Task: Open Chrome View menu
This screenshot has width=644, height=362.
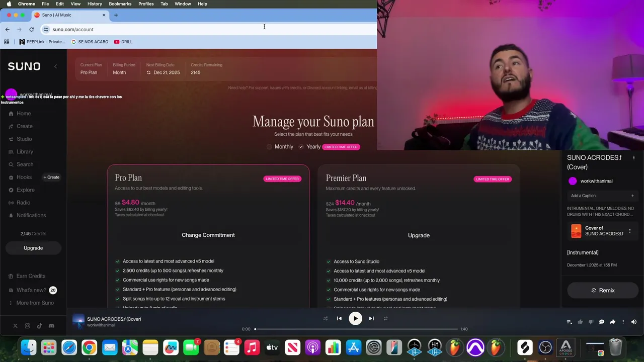Action: tap(75, 4)
